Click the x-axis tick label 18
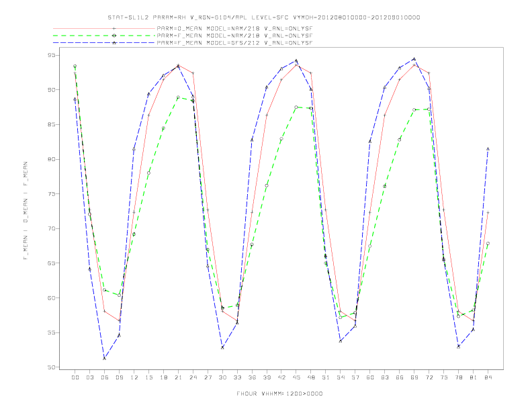 [x=163, y=377]
